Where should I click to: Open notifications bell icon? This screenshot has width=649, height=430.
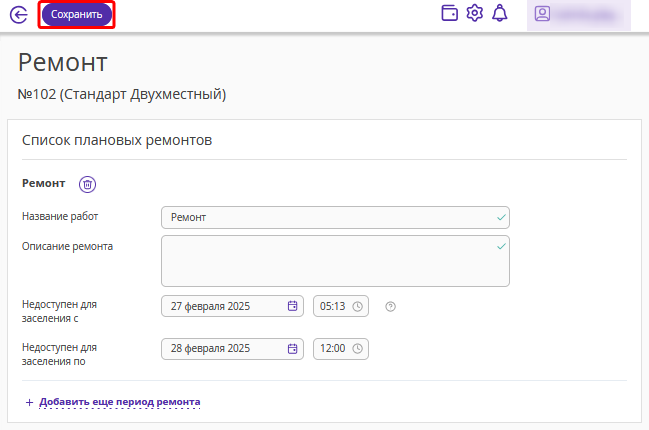point(500,13)
